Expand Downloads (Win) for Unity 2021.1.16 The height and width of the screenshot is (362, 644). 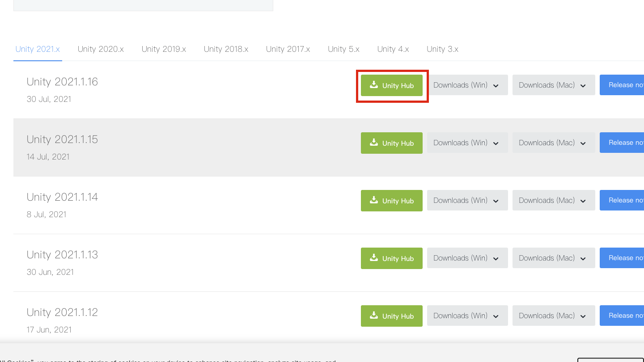467,85
